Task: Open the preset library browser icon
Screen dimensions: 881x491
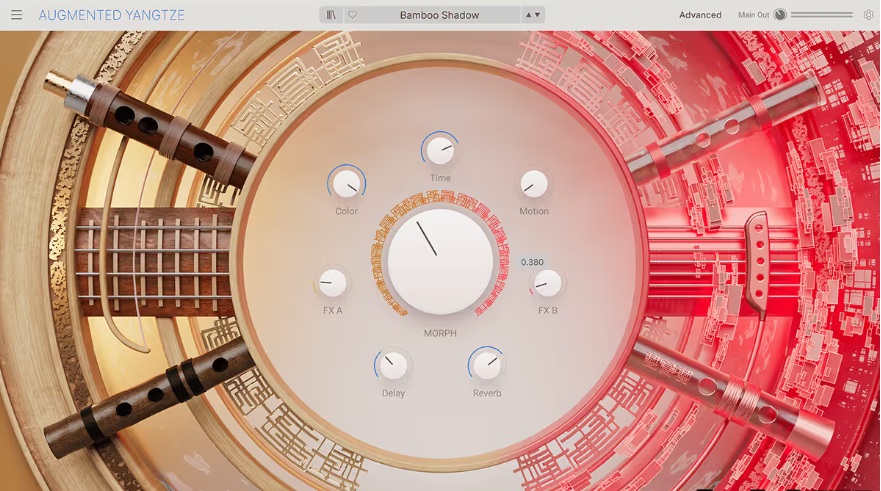Action: click(331, 15)
